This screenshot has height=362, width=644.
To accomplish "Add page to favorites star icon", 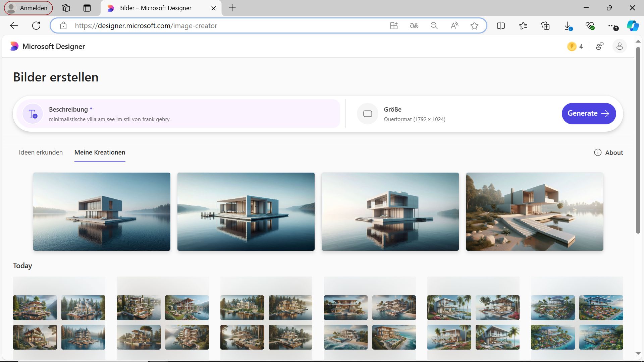I will tap(474, 26).
